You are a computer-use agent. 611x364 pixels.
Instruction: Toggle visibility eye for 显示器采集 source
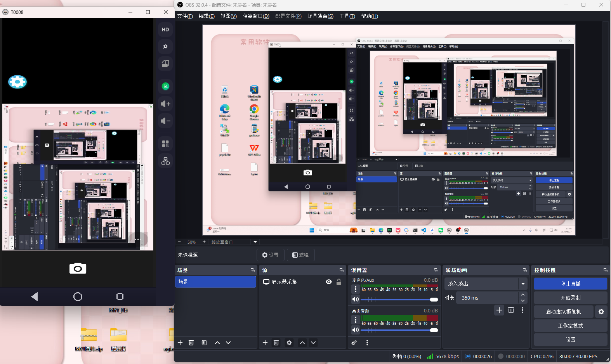pyautogui.click(x=329, y=282)
